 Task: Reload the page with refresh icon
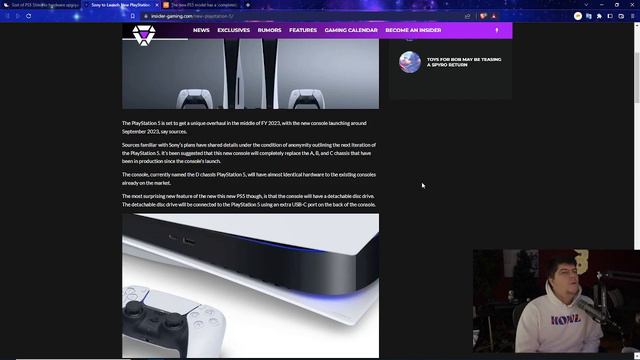click(x=29, y=16)
